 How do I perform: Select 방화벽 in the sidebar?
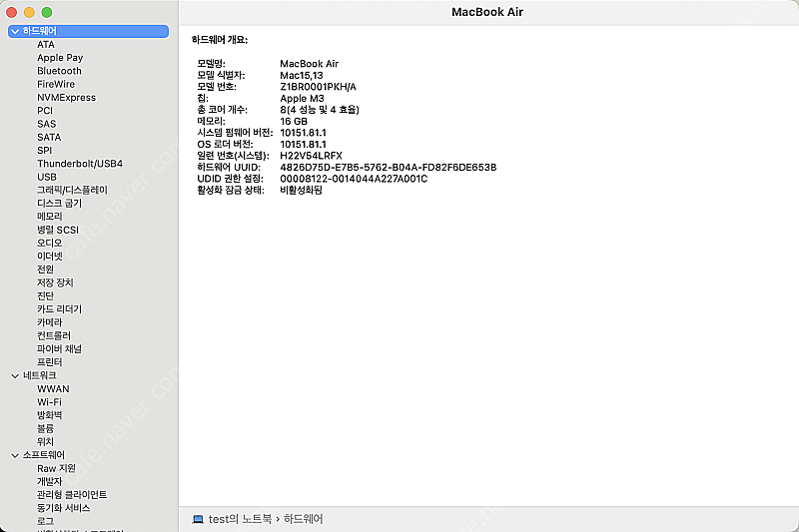click(49, 415)
